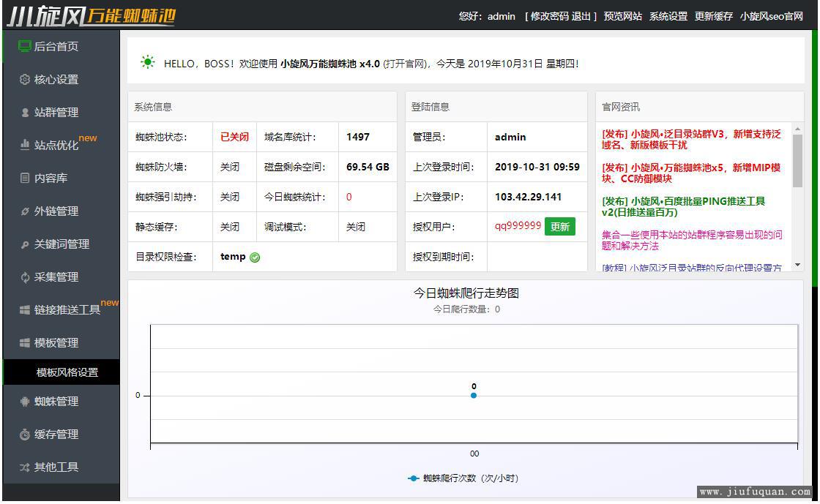Open 关键词管理 menu

(61, 244)
